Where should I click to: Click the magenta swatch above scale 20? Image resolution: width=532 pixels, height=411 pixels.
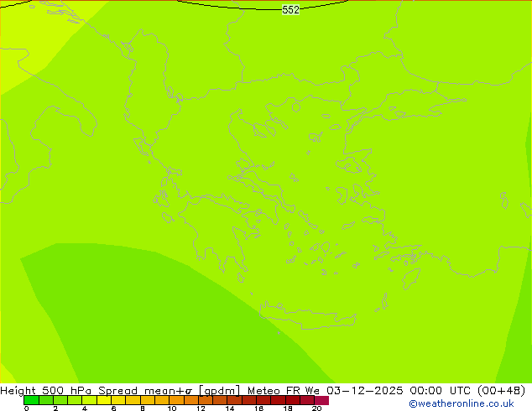point(321,400)
